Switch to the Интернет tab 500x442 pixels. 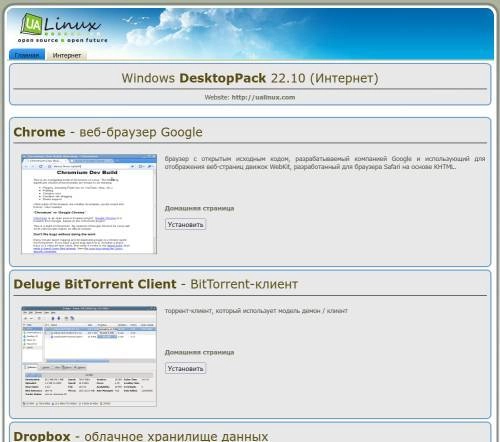tap(67, 55)
